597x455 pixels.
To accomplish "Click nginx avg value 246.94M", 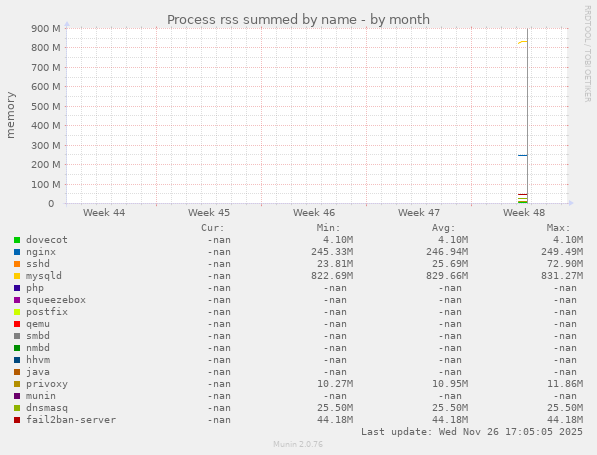I will coord(447,252).
